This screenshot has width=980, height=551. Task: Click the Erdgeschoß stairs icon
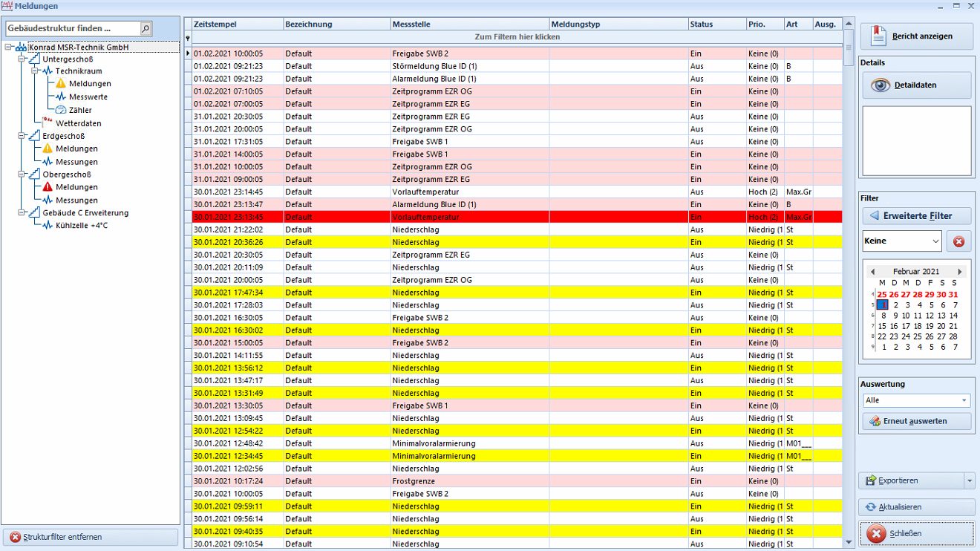pos(35,136)
